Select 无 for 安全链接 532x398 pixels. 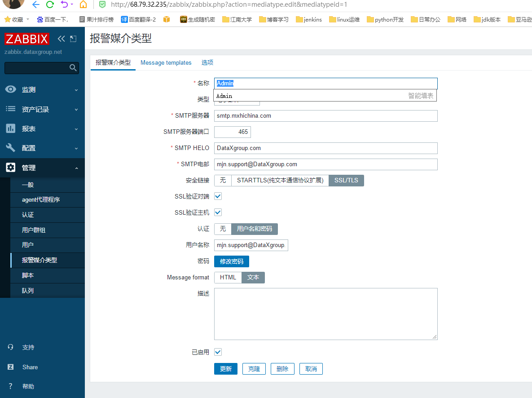point(223,180)
